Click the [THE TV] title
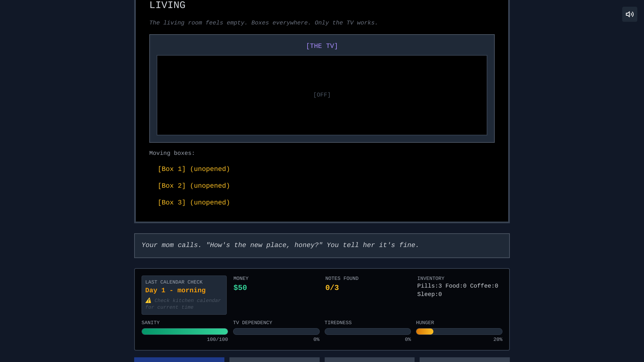This screenshot has height=362, width=644. [322, 46]
